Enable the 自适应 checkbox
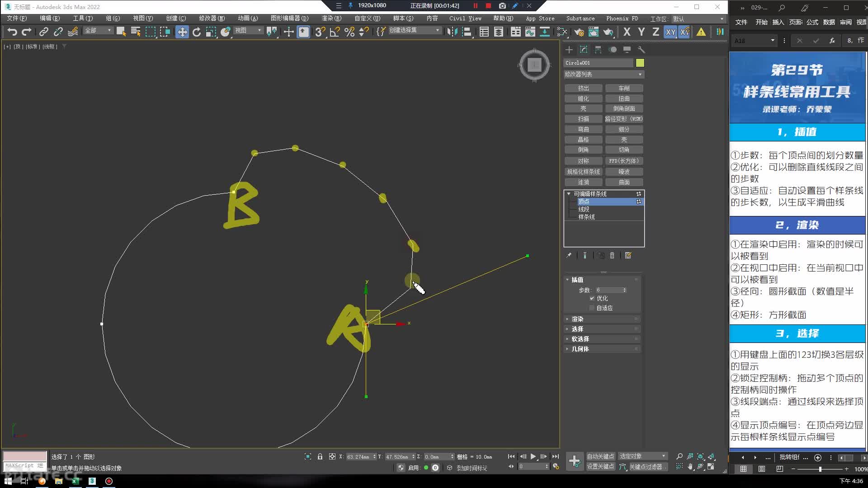The height and width of the screenshot is (488, 868). coord(592,308)
